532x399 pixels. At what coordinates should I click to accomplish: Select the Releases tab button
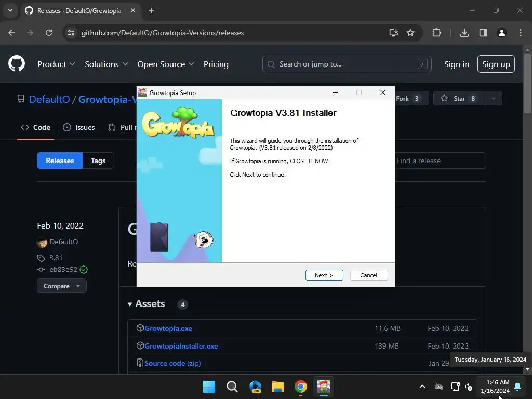click(x=60, y=161)
